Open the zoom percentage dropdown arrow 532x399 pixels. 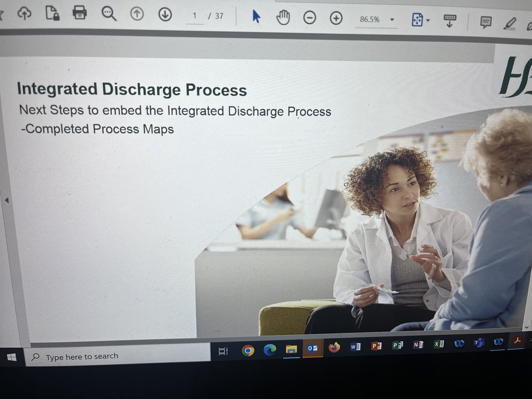(392, 20)
